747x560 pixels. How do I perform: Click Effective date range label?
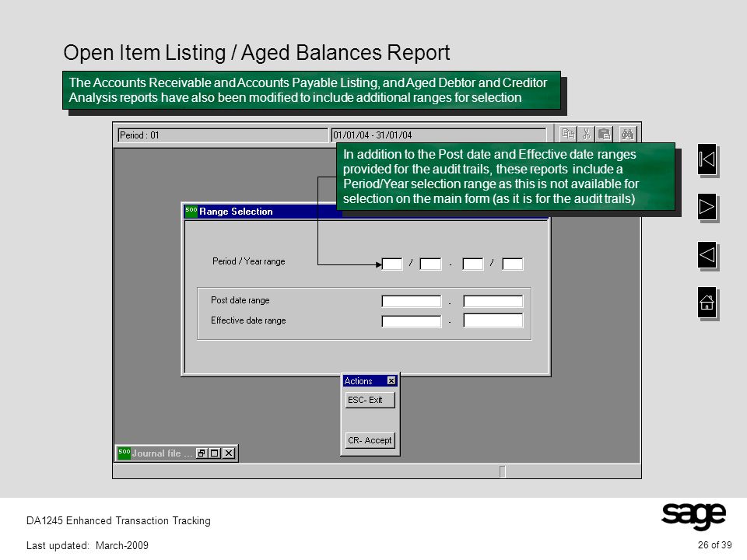(248, 320)
